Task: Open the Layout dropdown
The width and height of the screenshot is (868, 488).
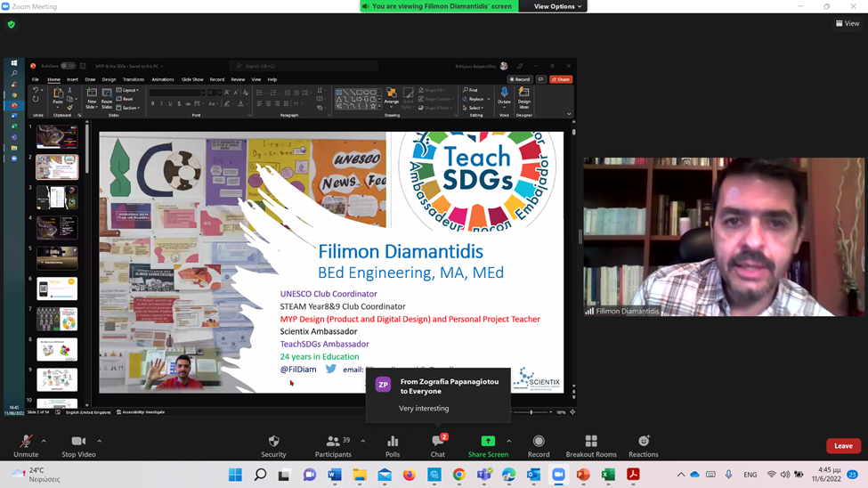Action: pyautogui.click(x=128, y=90)
